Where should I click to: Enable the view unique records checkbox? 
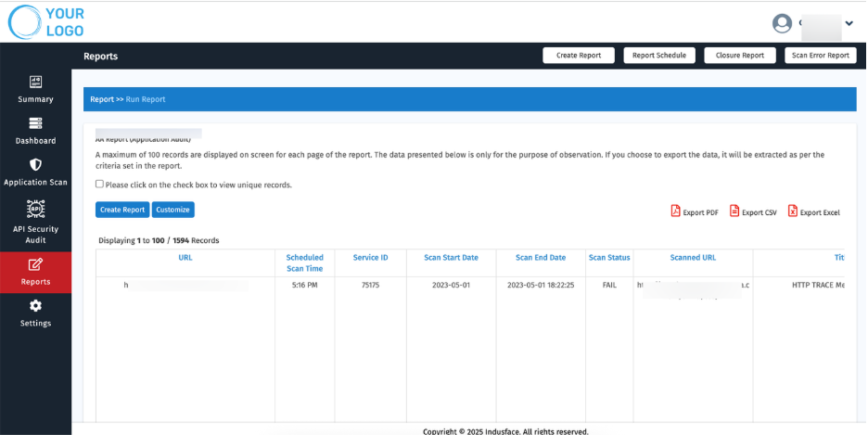[x=99, y=184]
